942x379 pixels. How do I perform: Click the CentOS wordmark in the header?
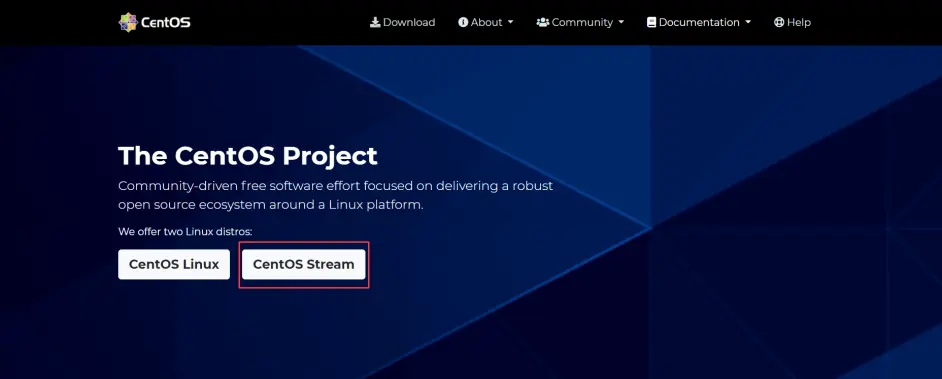click(166, 23)
